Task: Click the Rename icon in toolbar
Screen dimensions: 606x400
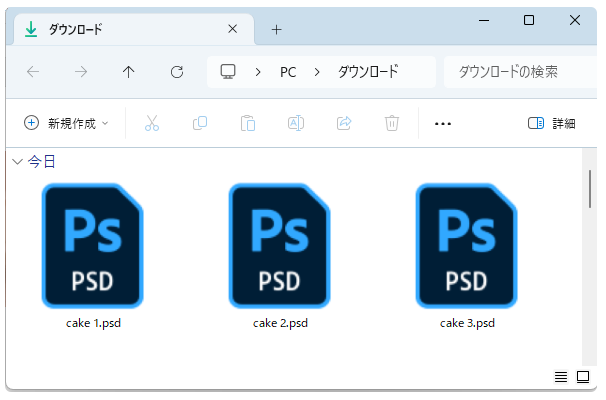Action: (x=296, y=123)
